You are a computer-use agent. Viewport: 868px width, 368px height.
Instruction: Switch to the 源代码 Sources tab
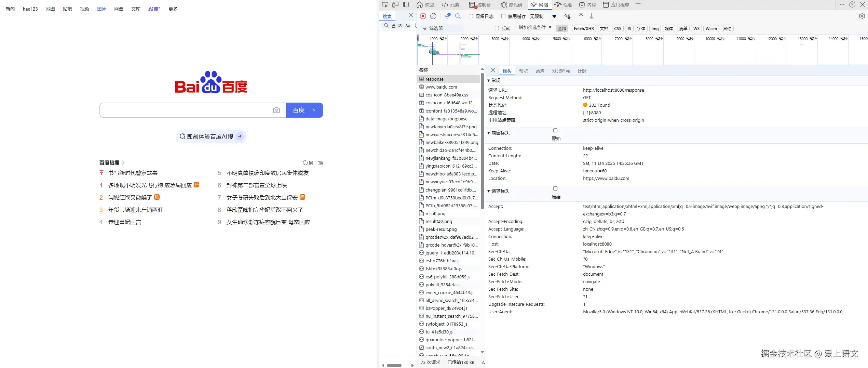tap(512, 5)
